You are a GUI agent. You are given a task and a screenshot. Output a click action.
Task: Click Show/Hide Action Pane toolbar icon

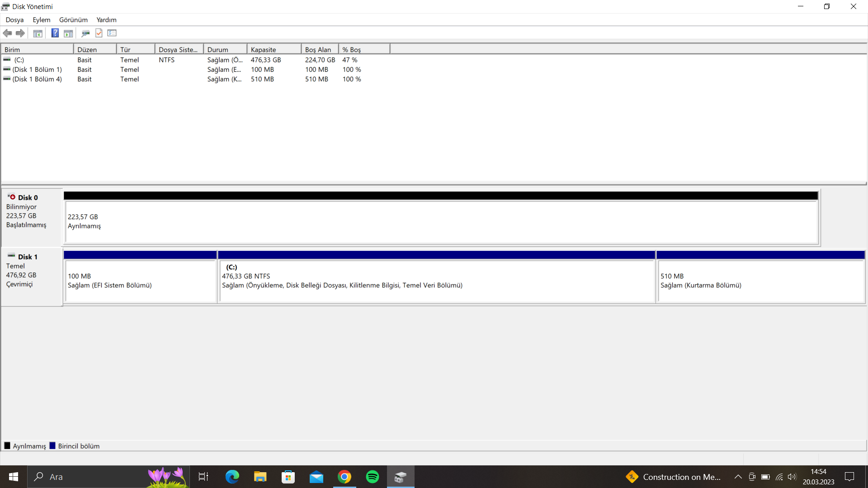click(68, 33)
